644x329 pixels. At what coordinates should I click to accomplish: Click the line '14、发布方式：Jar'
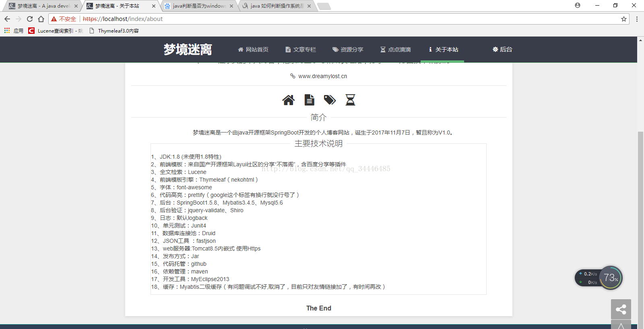click(175, 256)
